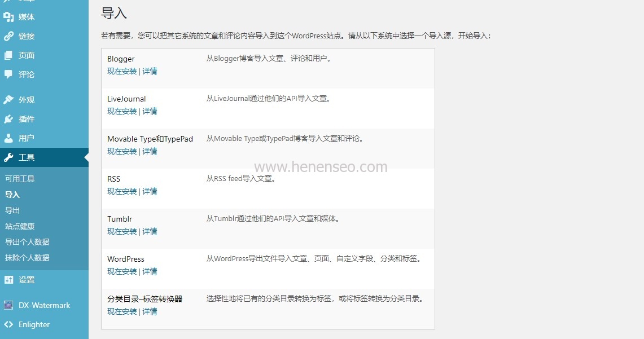Click description 从WordPress导出文件导入文章
Screen dimensions: 644x339
314,258
